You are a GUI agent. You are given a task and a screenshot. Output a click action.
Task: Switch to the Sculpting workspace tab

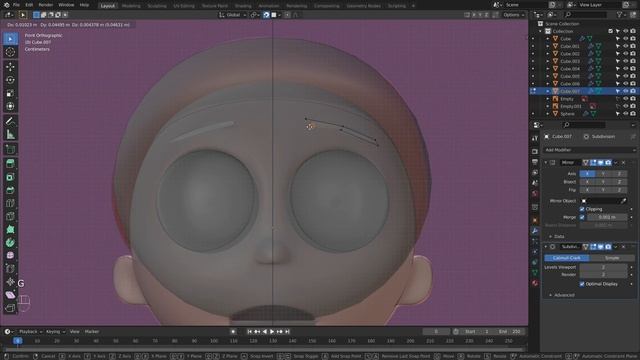[157, 6]
